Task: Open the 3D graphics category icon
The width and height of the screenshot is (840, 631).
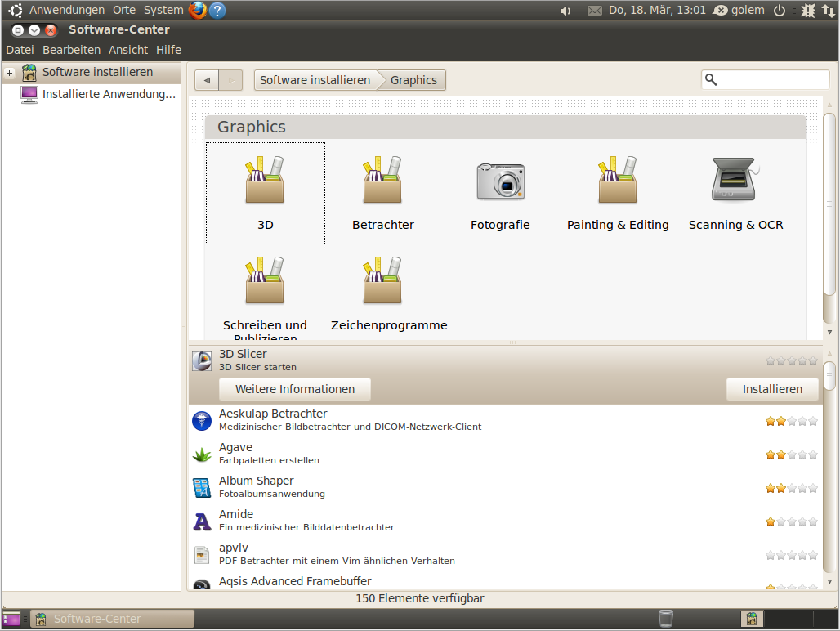Action: (265, 181)
